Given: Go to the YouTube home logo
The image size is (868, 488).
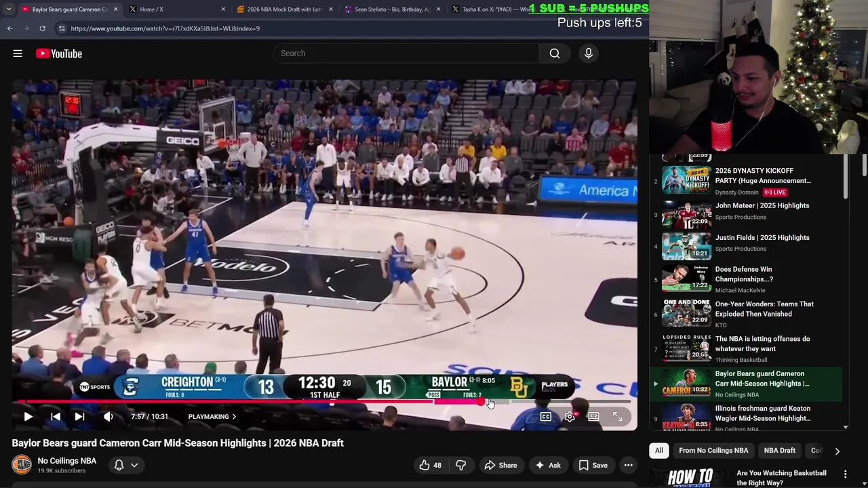Looking at the screenshot, I should (x=59, y=54).
